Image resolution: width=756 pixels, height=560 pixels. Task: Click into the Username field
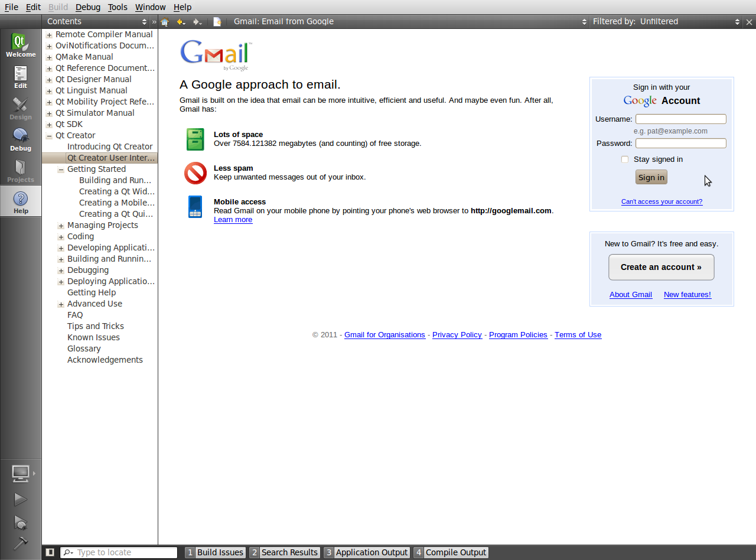680,119
